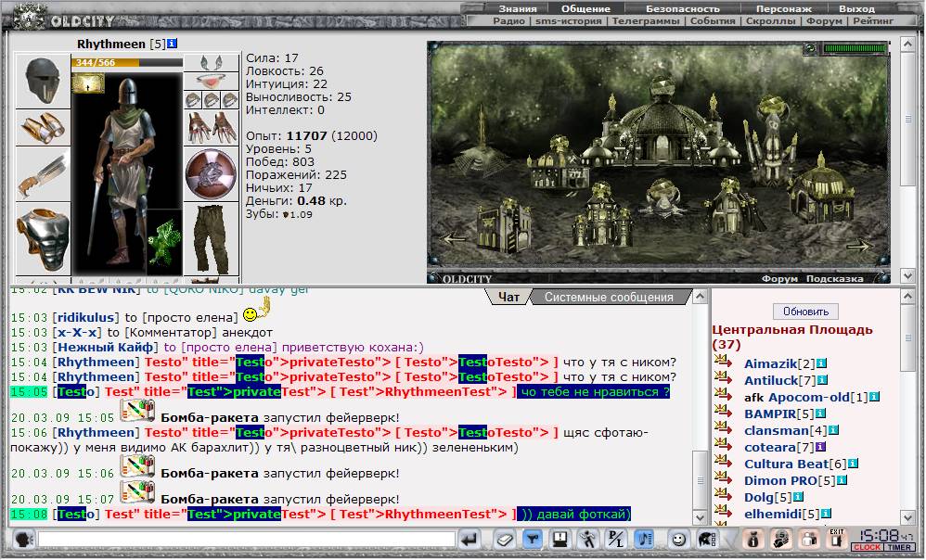Screen dimensions: 926x560
Task: Open Телеграммы link
Action: point(646,20)
